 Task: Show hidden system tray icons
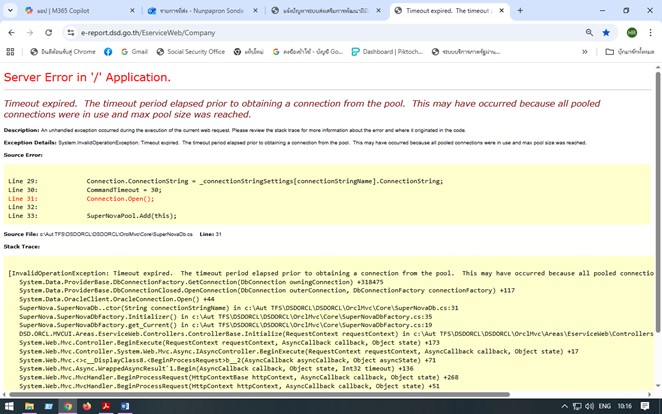[564, 406]
